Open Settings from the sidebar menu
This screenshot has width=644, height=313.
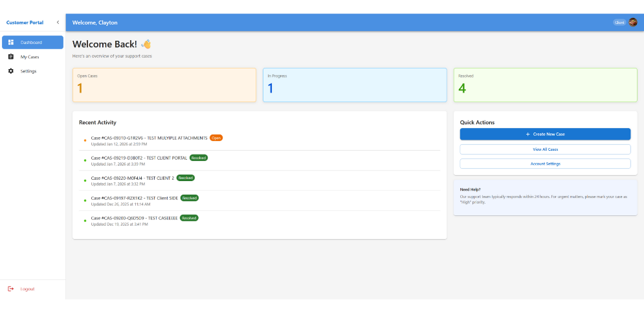(x=28, y=71)
